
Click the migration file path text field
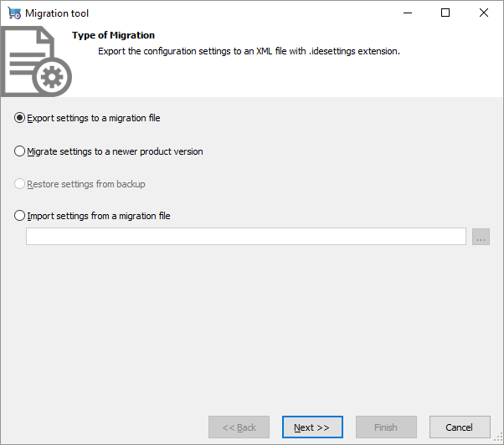point(245,237)
